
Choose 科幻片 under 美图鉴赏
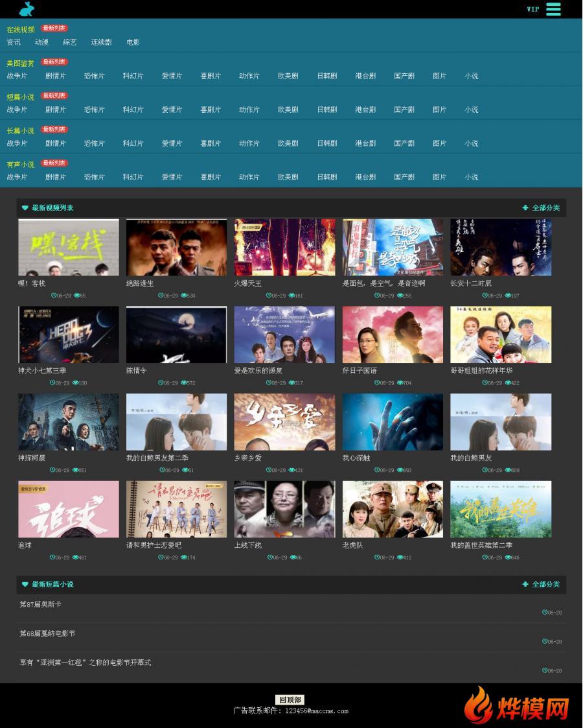pyautogui.click(x=133, y=76)
